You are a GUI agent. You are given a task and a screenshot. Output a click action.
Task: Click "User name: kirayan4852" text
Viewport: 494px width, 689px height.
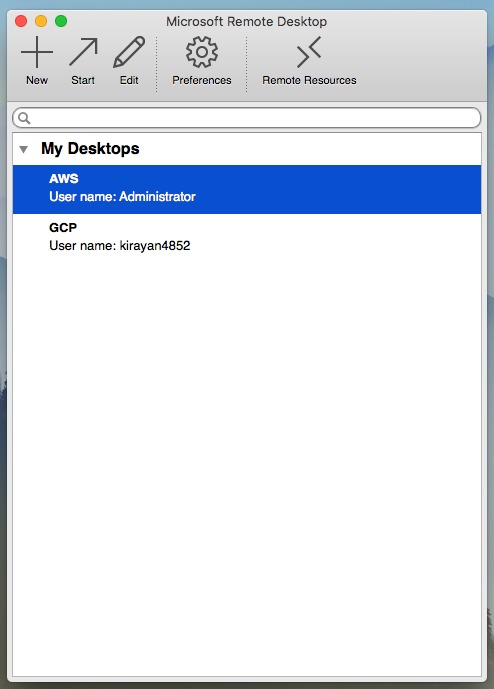[120, 246]
